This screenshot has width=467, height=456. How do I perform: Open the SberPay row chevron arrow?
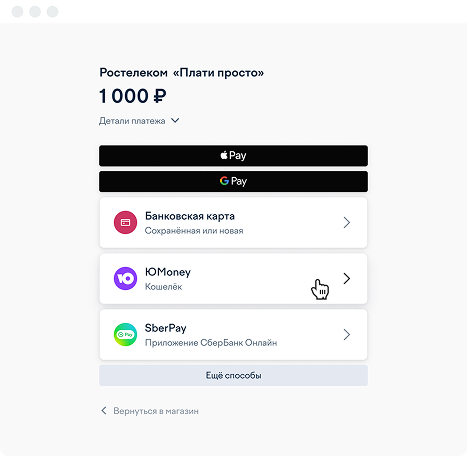[x=347, y=334]
